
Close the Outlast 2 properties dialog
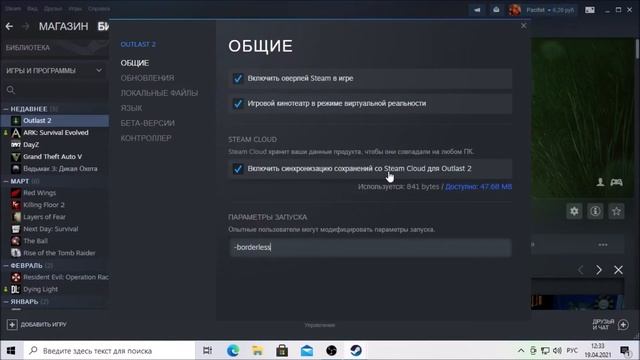524,26
